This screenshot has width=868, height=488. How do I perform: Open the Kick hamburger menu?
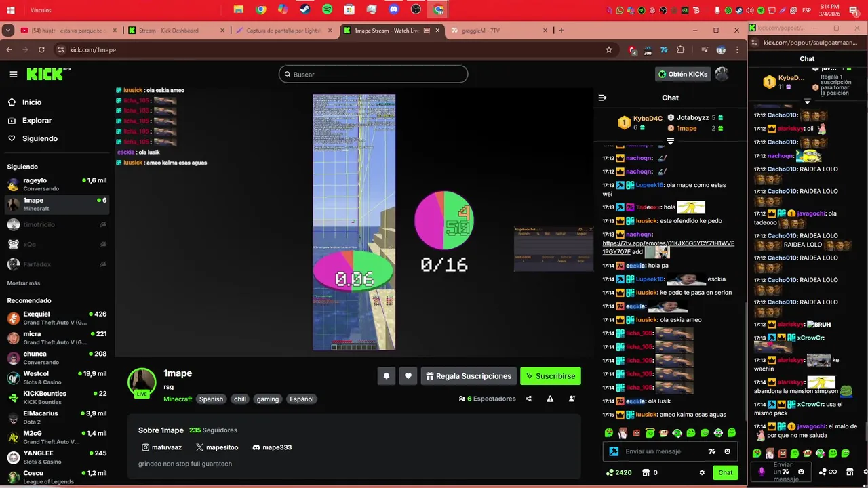[x=13, y=75]
